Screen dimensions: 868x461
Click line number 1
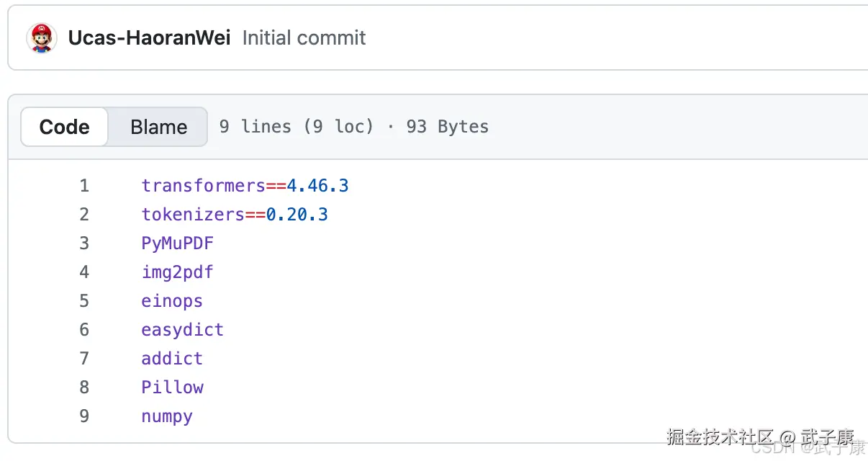click(x=84, y=186)
